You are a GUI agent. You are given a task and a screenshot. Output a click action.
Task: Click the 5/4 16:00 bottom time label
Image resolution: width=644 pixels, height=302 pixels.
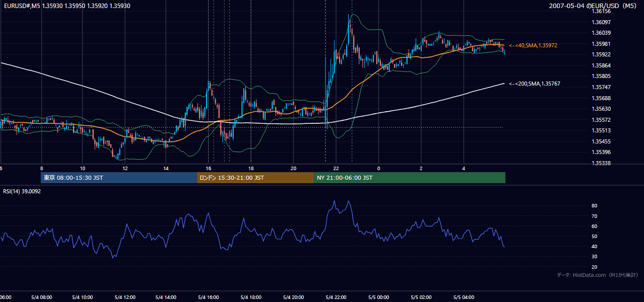pyautogui.click(x=208, y=297)
